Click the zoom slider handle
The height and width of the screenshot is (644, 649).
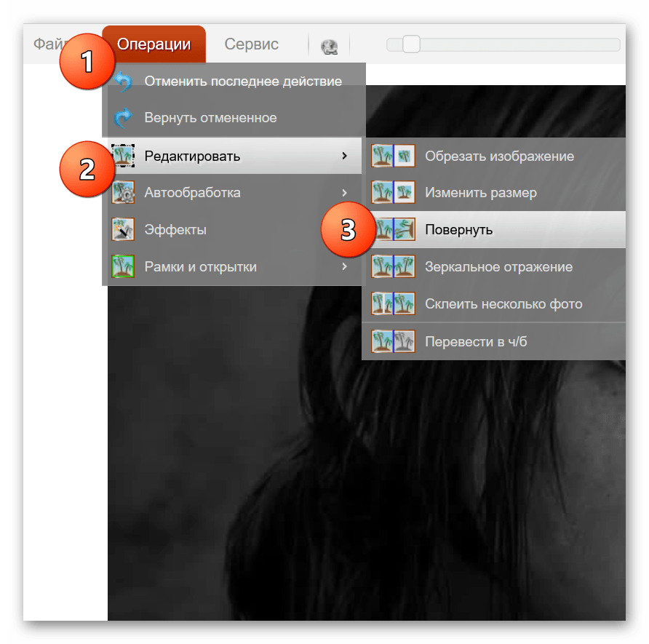click(x=411, y=44)
